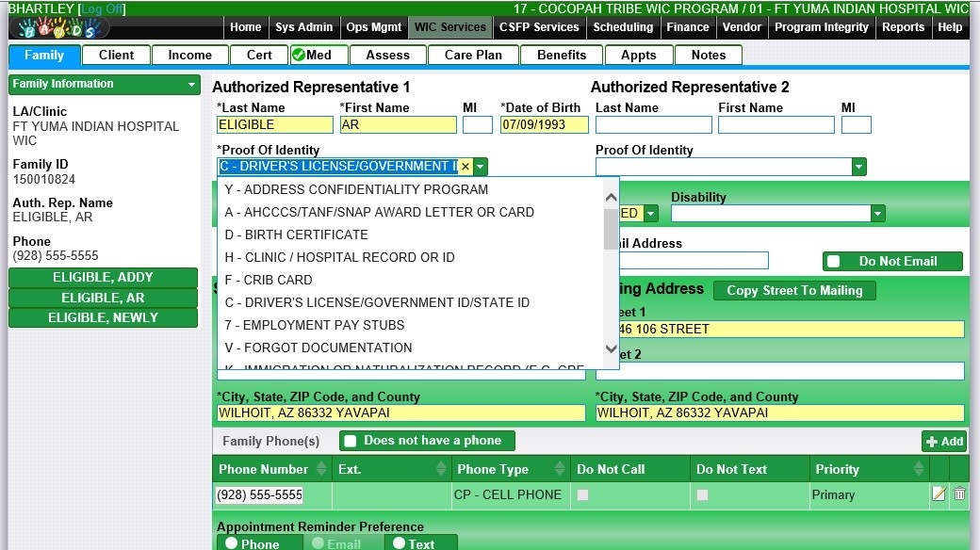Click Phone Number column sort arrows

point(321,469)
